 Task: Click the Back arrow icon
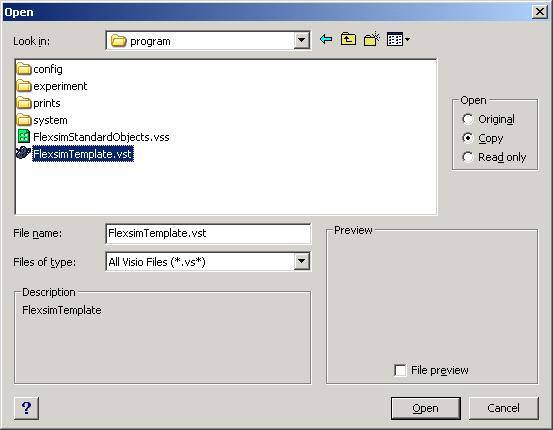click(326, 39)
